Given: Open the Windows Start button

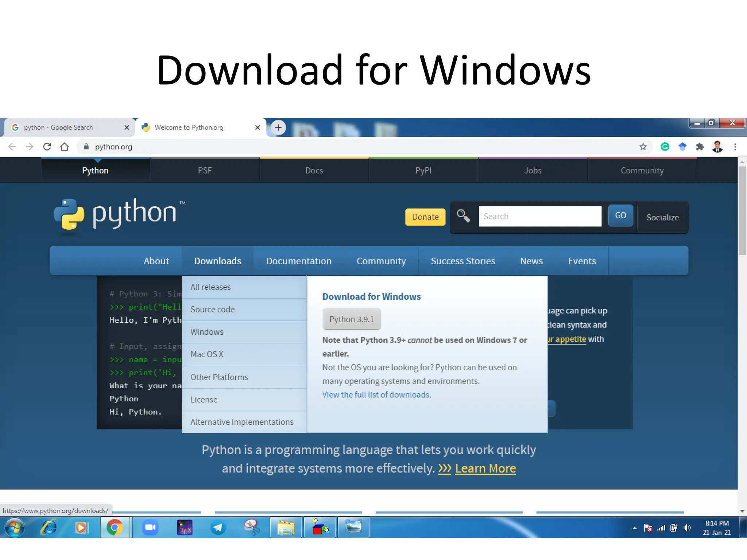Looking at the screenshot, I should [x=15, y=528].
